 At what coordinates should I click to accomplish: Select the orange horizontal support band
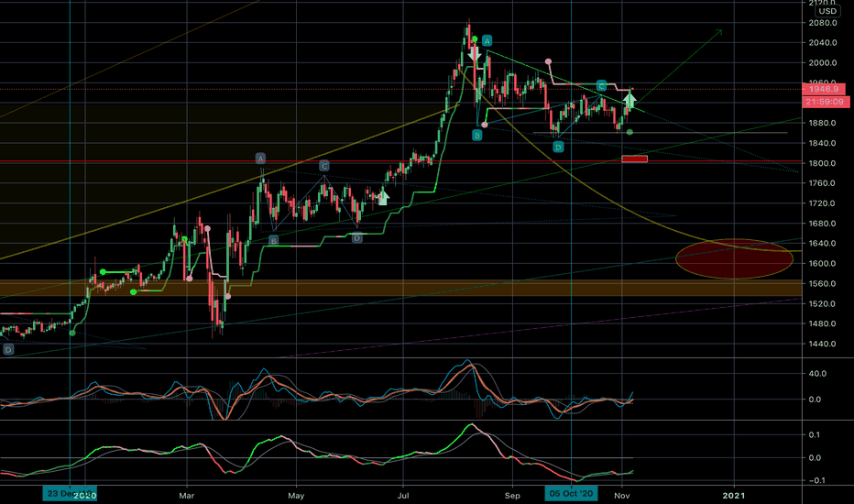click(400, 289)
